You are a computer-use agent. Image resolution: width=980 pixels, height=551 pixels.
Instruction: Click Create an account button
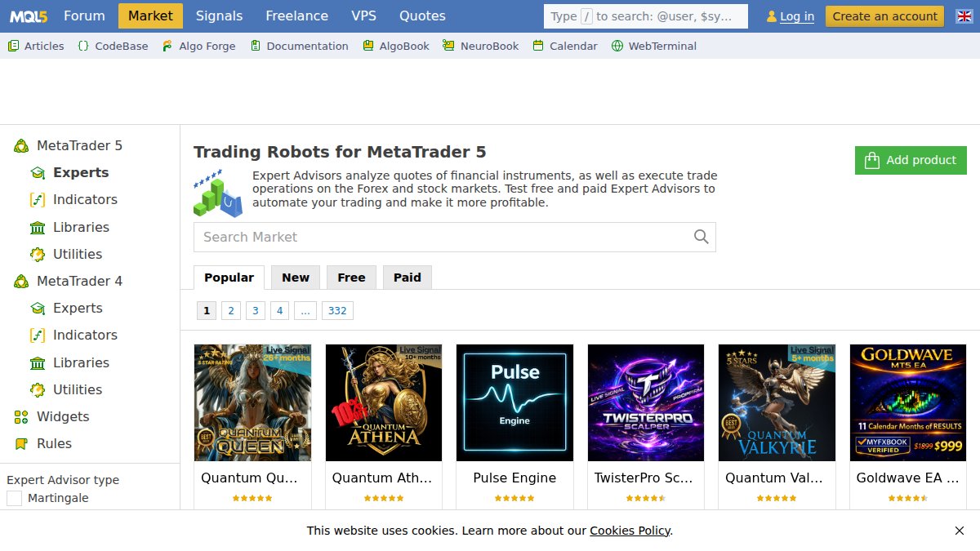884,16
